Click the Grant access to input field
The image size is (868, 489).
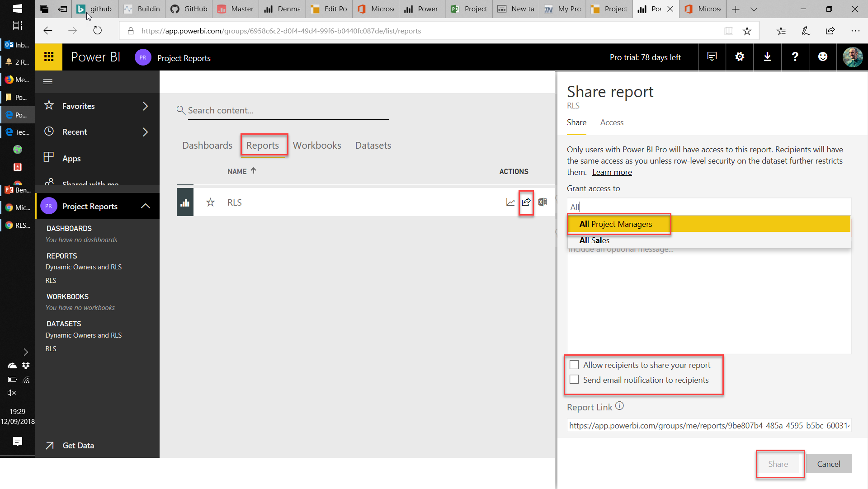tap(709, 207)
